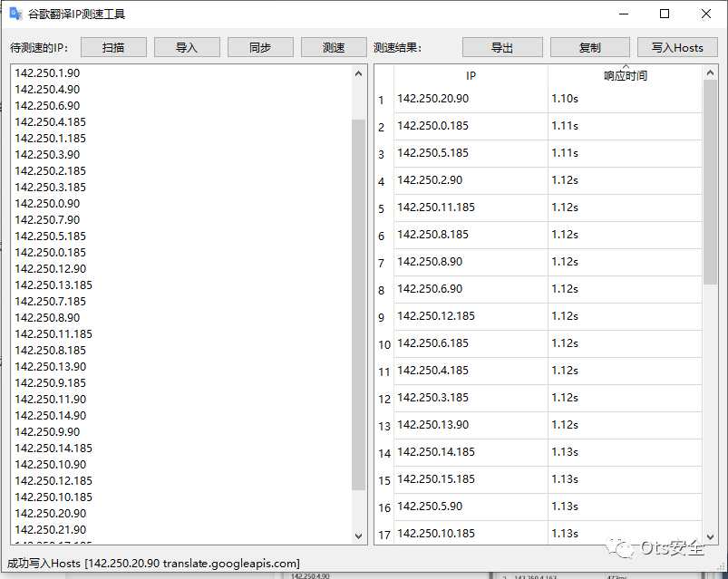The width and height of the screenshot is (728, 579).
Task: Select 142.250.0.90 in pending IP list
Action: pyautogui.click(x=47, y=204)
